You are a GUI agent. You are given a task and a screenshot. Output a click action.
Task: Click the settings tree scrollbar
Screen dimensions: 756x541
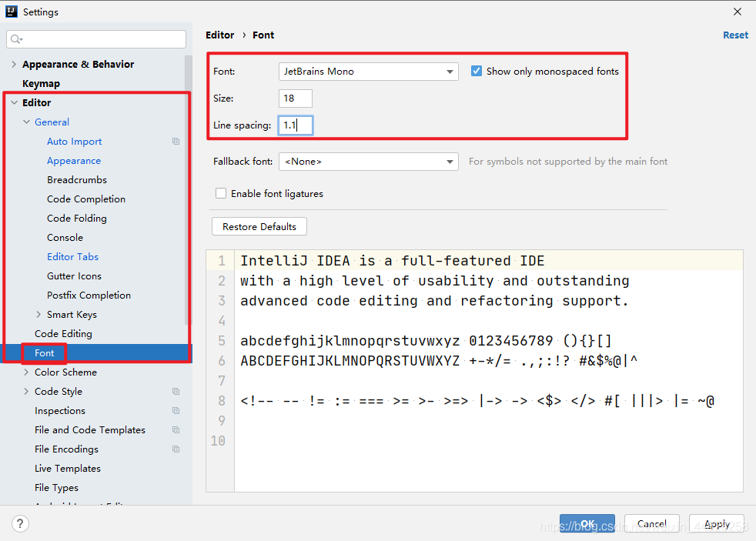pos(188,190)
